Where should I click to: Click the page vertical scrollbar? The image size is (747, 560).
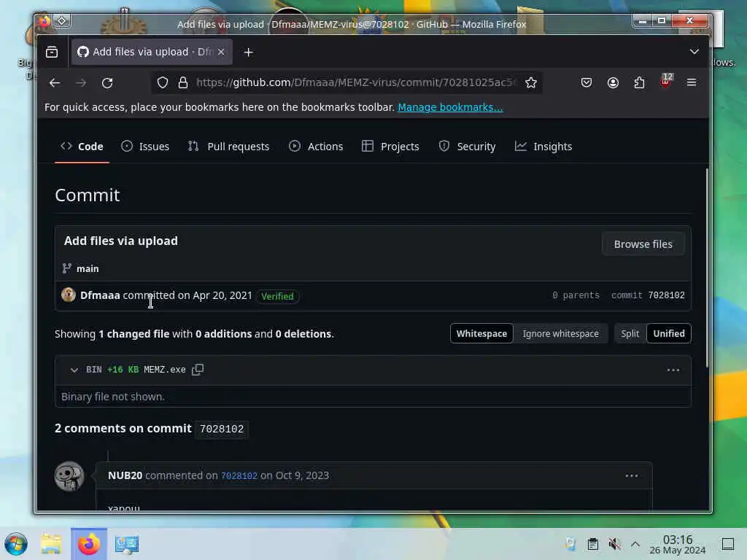707,268
